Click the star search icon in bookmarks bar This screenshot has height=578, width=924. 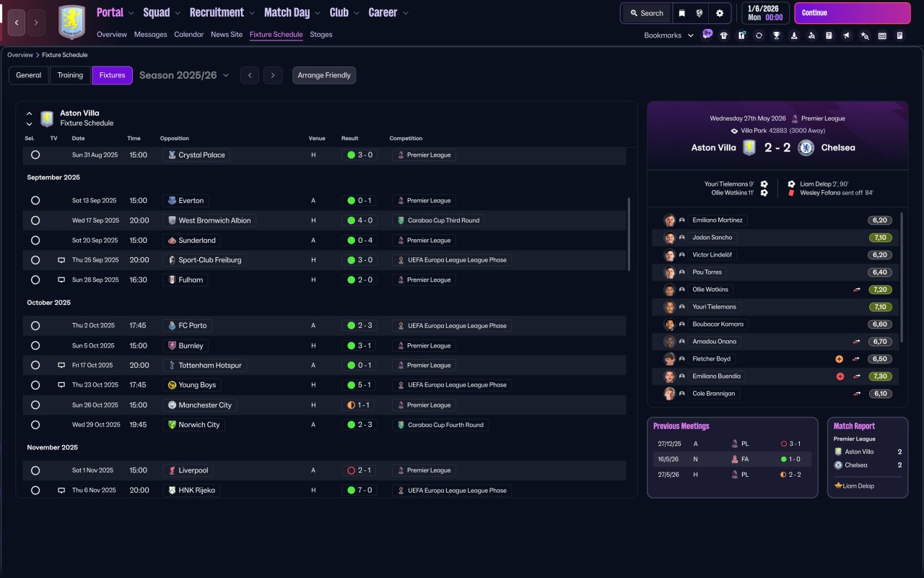click(865, 35)
